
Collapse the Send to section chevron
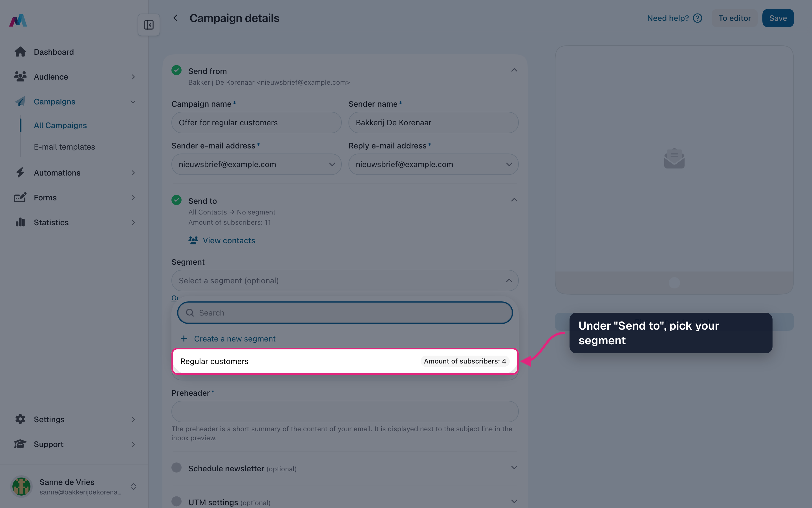point(514,200)
